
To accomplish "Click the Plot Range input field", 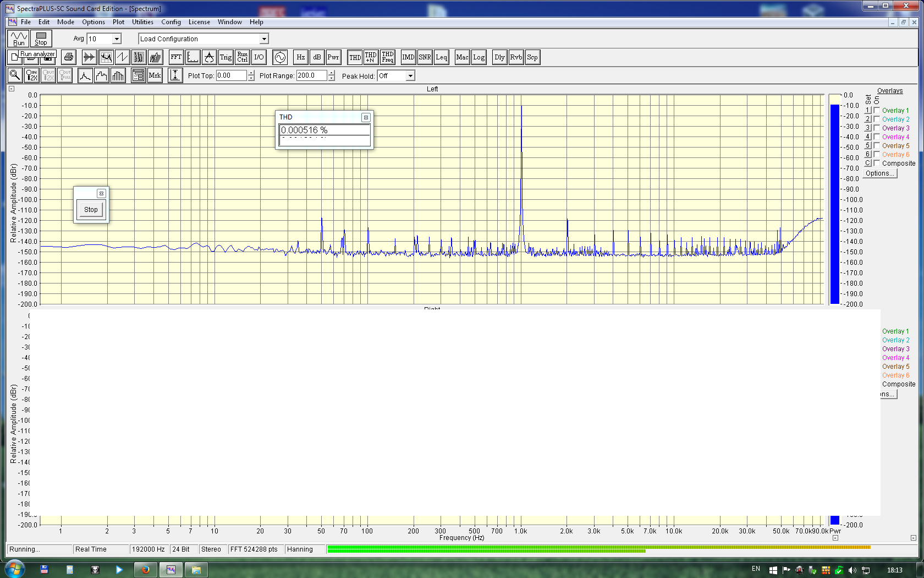I will [311, 76].
